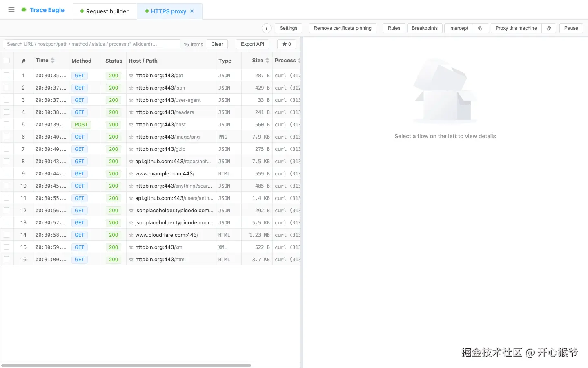Star the httpbin.org:443/headers flow
The image size is (588, 368).
click(131, 112)
